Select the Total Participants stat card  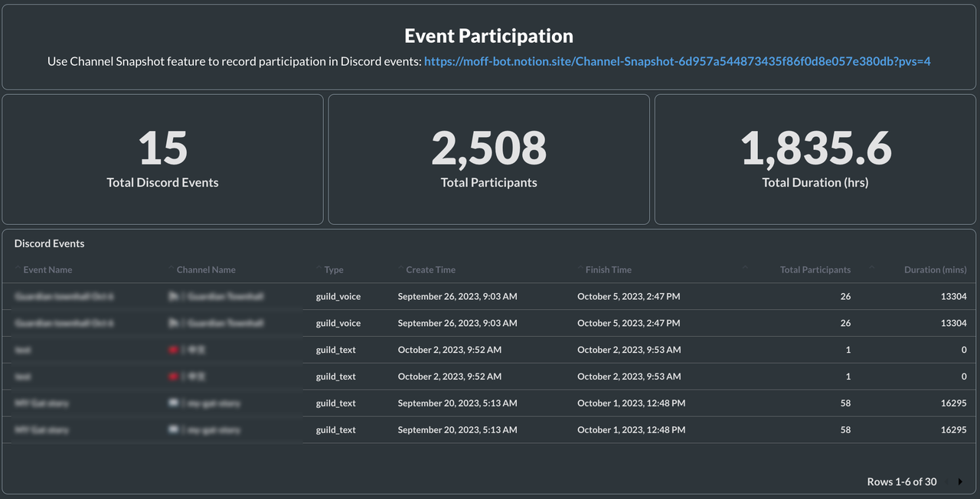[488, 158]
